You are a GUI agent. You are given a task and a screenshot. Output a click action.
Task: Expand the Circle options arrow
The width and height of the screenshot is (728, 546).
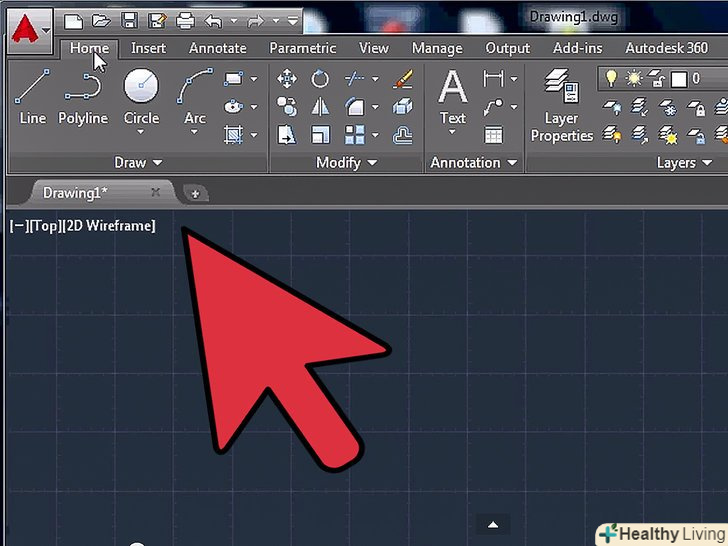point(141,132)
